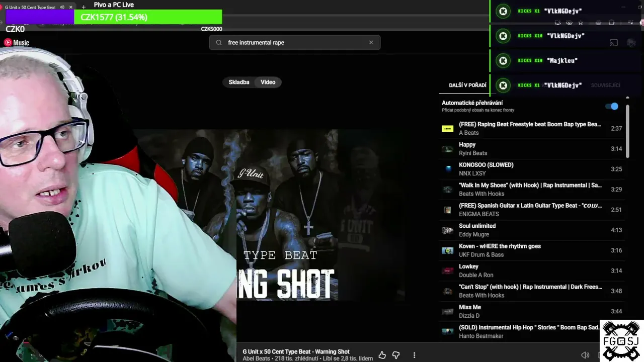Like the Warning Shot track
Viewport: 644px width, 362px height.
tap(382, 355)
